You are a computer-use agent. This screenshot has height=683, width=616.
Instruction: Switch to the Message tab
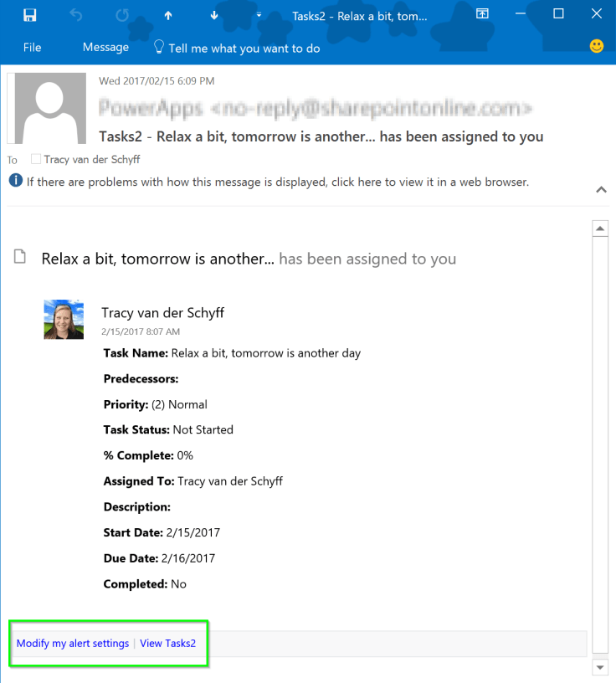click(x=105, y=47)
